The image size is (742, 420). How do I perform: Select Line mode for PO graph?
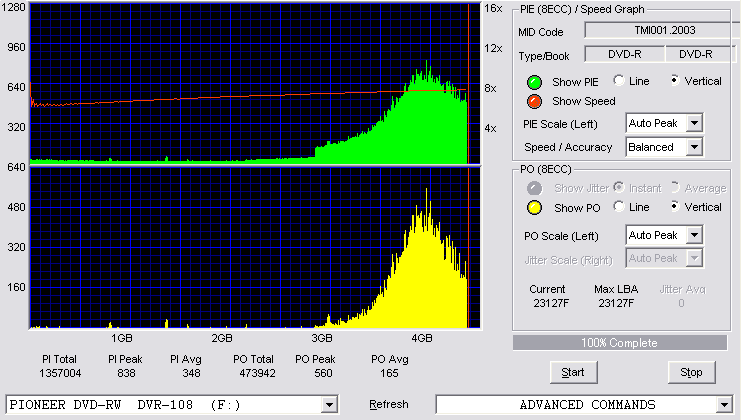(x=619, y=206)
